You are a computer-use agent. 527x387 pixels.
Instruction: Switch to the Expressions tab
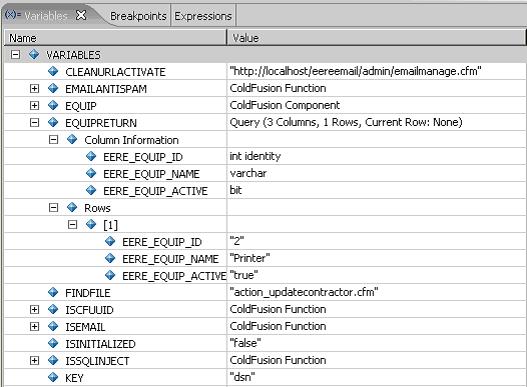click(203, 16)
